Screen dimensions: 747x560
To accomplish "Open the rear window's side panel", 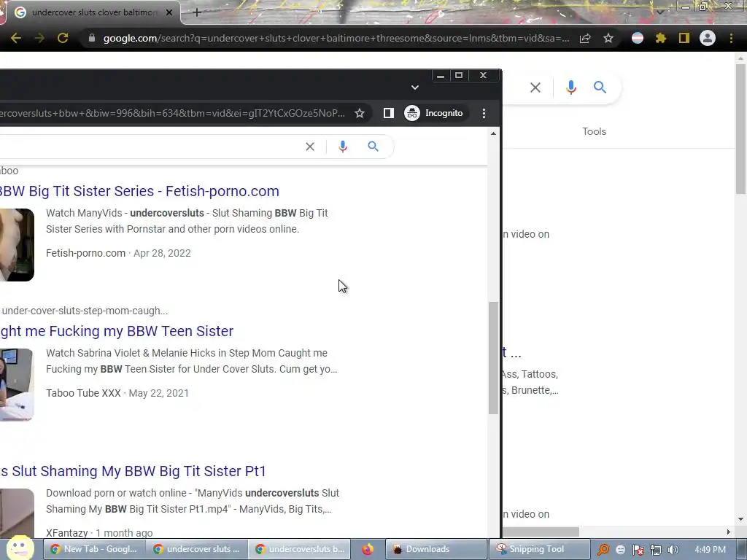I will pyautogui.click(x=684, y=38).
